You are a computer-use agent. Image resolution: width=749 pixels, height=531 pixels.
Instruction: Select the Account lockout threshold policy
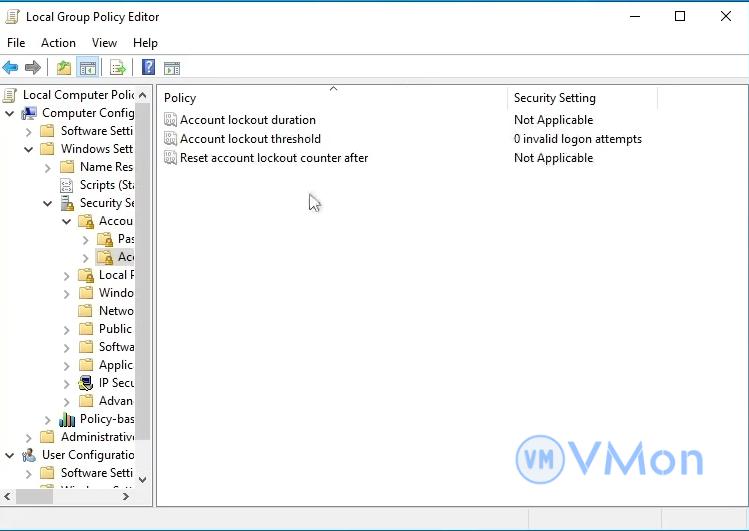[250, 138]
